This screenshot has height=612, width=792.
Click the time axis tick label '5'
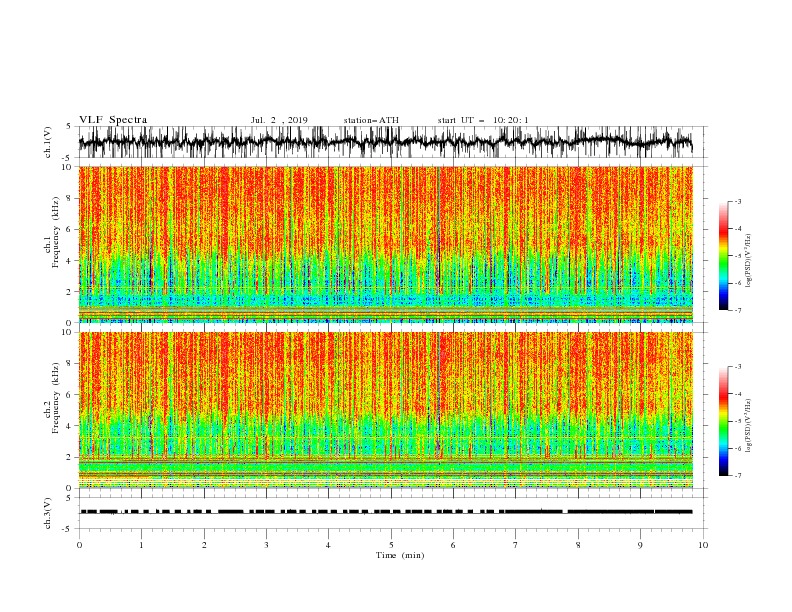pyautogui.click(x=391, y=545)
